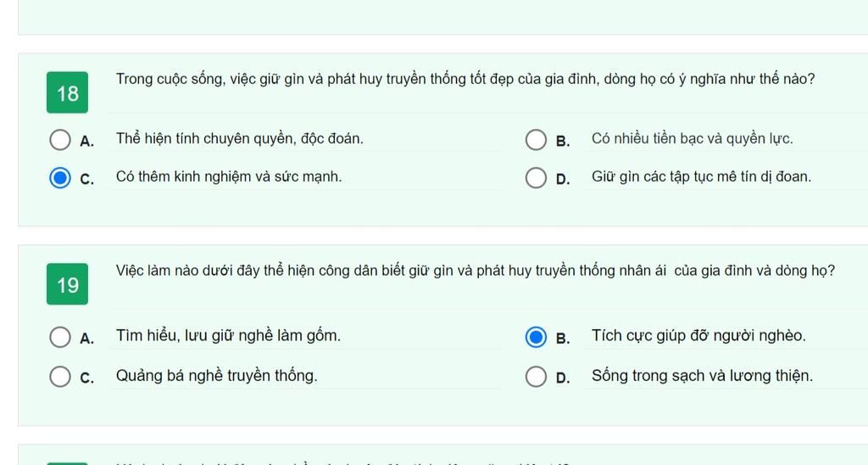Click selected radio button B in question 19
This screenshot has width=868, height=465.
point(536,337)
